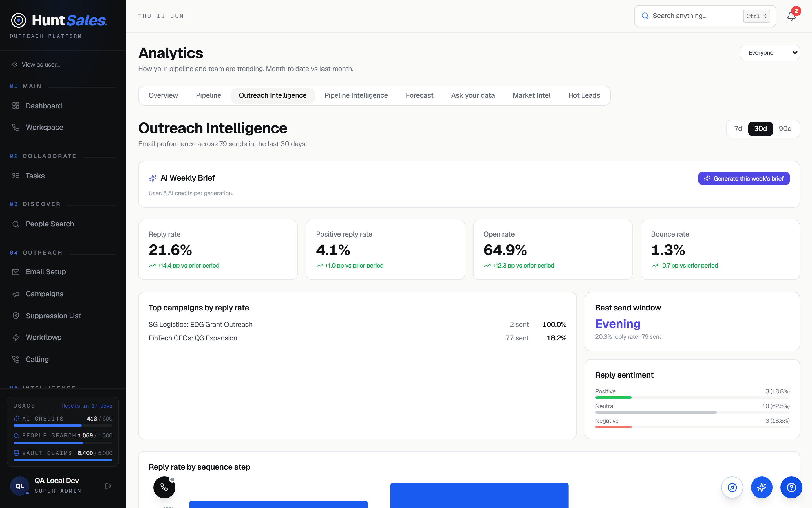Click the Search anything input field
The height and width of the screenshot is (508, 812).
(x=705, y=16)
